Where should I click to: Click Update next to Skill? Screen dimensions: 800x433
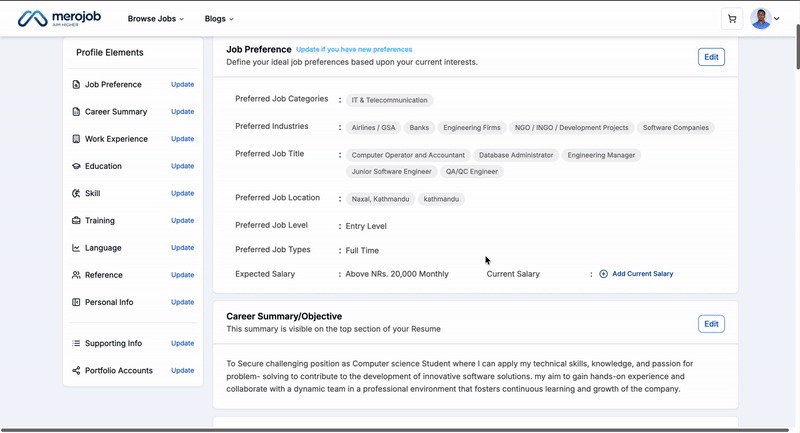182,194
